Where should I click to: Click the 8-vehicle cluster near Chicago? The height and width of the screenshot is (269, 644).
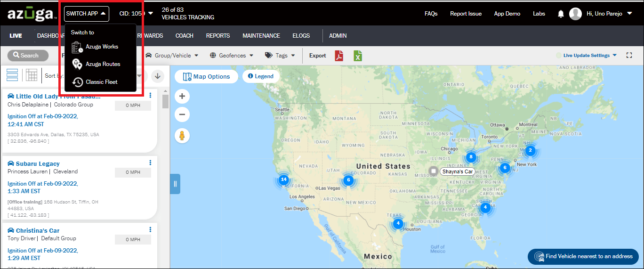[471, 157]
